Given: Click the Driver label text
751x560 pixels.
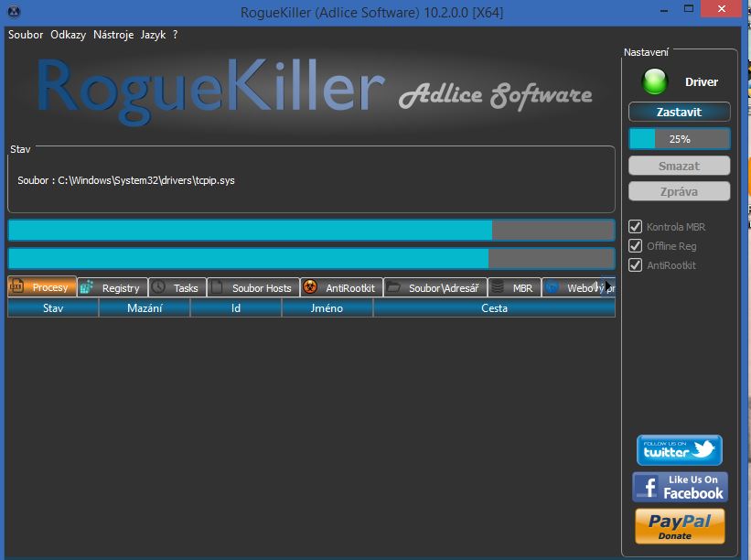Looking at the screenshot, I should click(702, 82).
